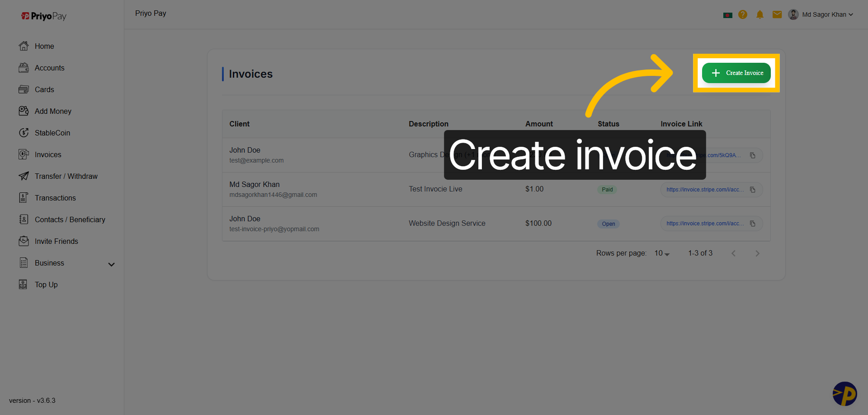Open the Stripe invoice link for Test Invocie Live
This screenshot has height=415, width=868.
click(x=704, y=190)
